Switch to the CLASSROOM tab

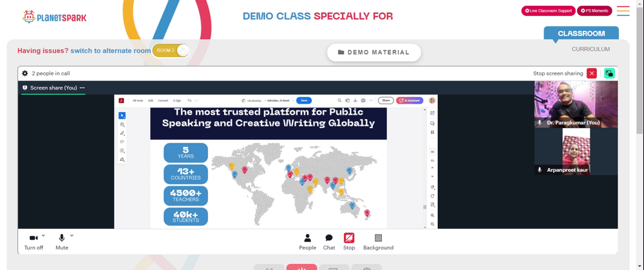[x=581, y=34]
